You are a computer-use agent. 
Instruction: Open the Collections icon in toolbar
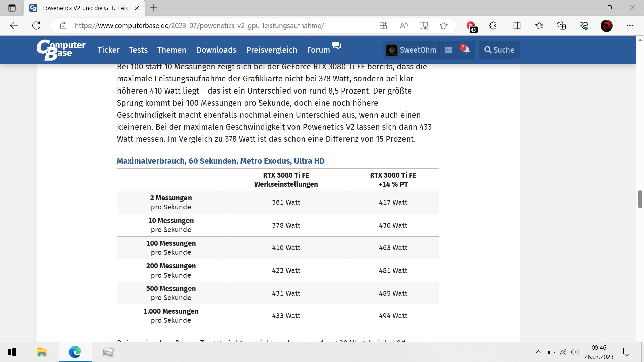point(561,26)
